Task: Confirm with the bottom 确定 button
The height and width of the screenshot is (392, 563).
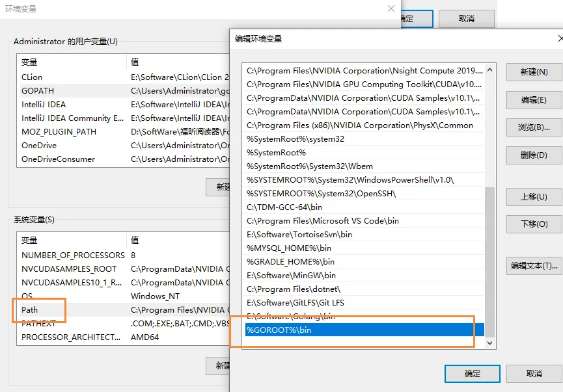Action: coord(472,374)
